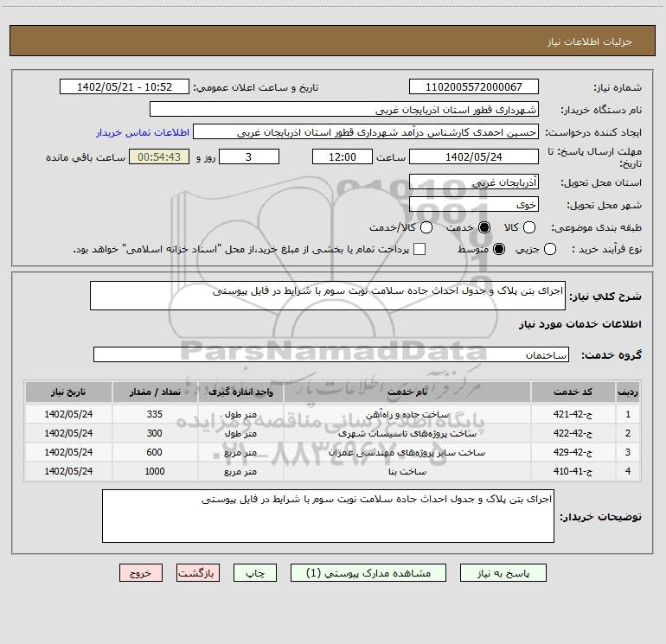Click service code ج-42-422
The height and width of the screenshot is (644, 666).
click(x=573, y=433)
